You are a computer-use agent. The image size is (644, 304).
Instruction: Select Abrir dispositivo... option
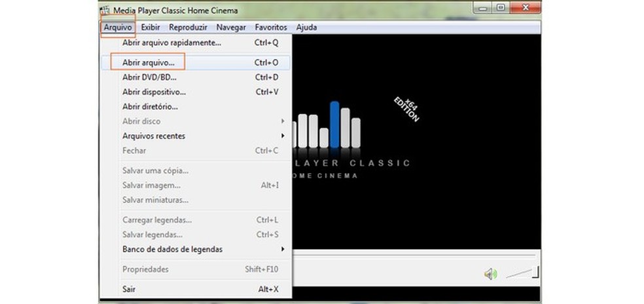point(196,92)
